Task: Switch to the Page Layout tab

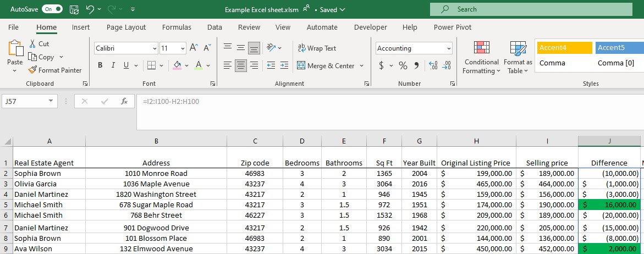Action: click(126, 27)
